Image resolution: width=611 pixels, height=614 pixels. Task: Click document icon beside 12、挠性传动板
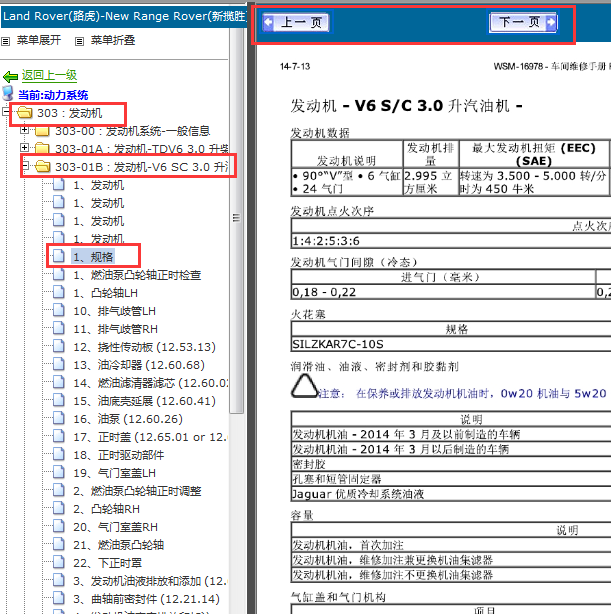(x=59, y=346)
